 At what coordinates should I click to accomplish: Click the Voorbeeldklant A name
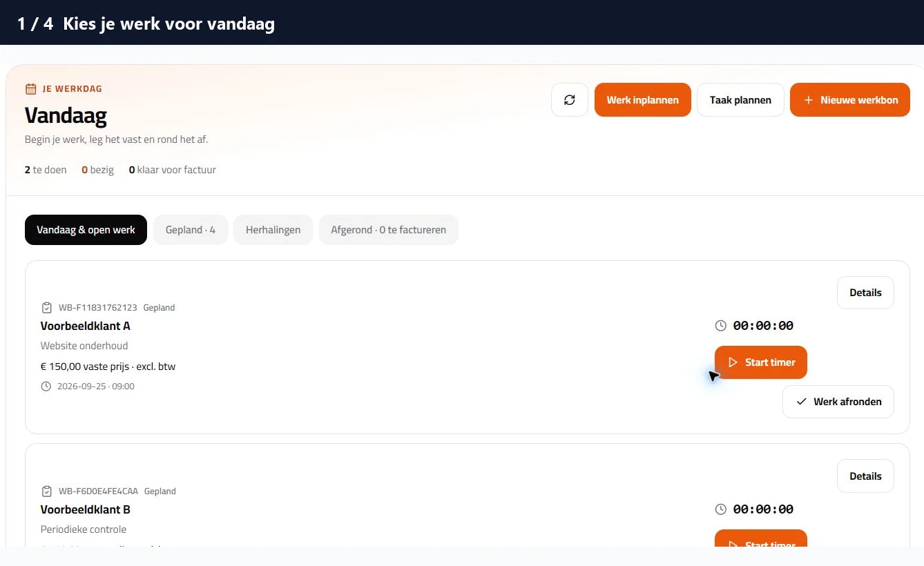86,326
